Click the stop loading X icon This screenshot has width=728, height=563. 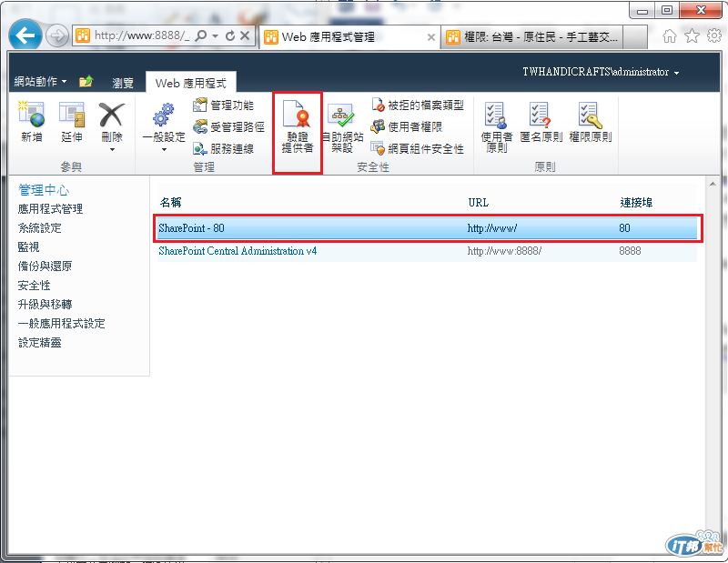(245, 35)
